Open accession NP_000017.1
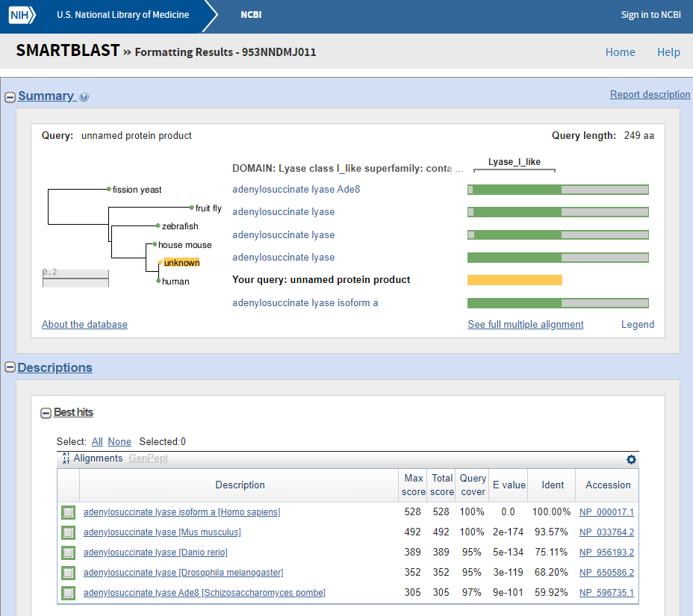 tap(606, 512)
